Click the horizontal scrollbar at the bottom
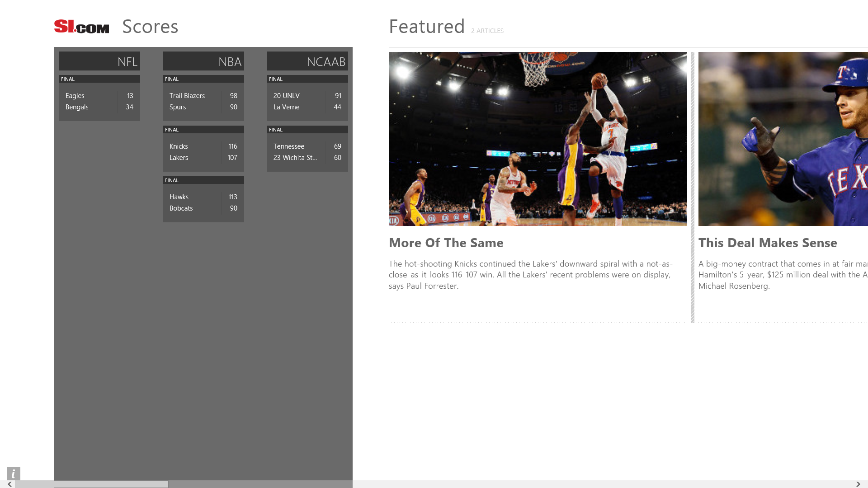Screen dimensions: 868x488 pyautogui.click(x=111, y=483)
